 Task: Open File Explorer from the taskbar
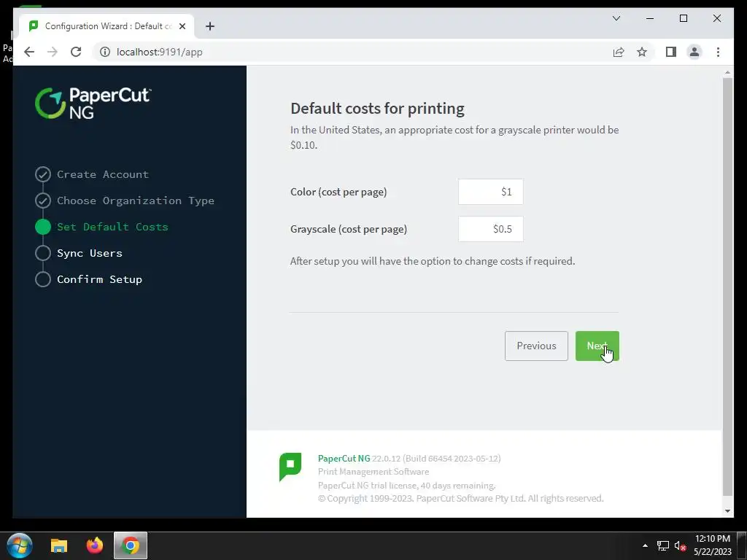coord(59,545)
